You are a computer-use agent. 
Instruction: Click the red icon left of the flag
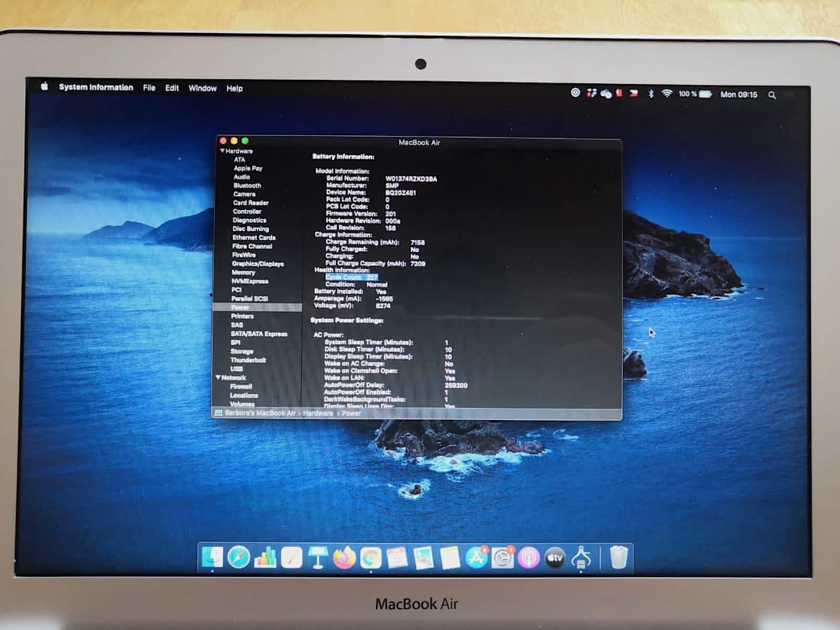(x=619, y=93)
